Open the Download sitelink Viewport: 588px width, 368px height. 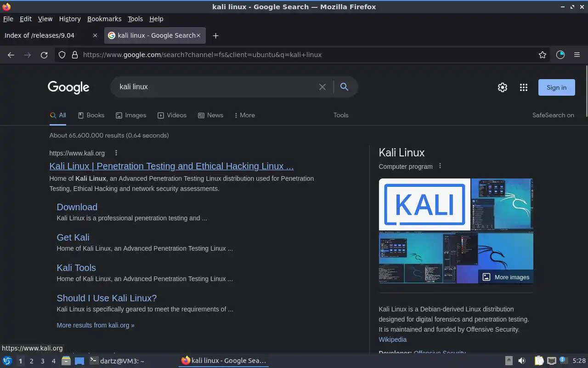77,207
